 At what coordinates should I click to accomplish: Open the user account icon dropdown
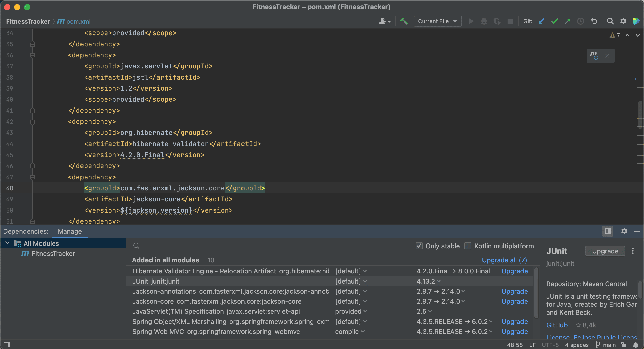pyautogui.click(x=385, y=21)
